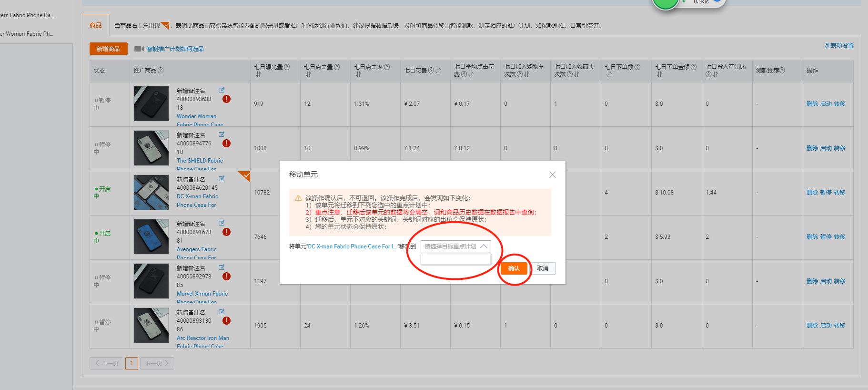The width and height of the screenshot is (868, 390).
Task: Click 删除 for Arc Reactor row
Action: pos(812,326)
